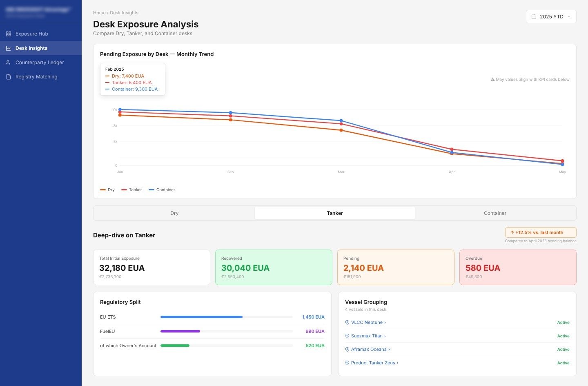The width and height of the screenshot is (588, 386).
Task: Toggle the Dry series in chart legend
Action: point(107,190)
